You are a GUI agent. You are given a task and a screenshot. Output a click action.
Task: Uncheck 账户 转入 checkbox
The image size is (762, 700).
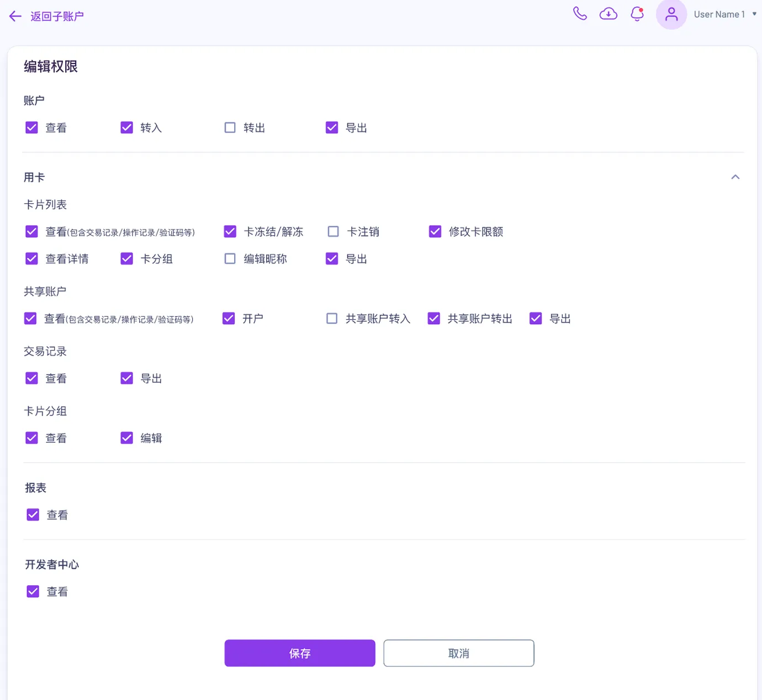point(127,128)
